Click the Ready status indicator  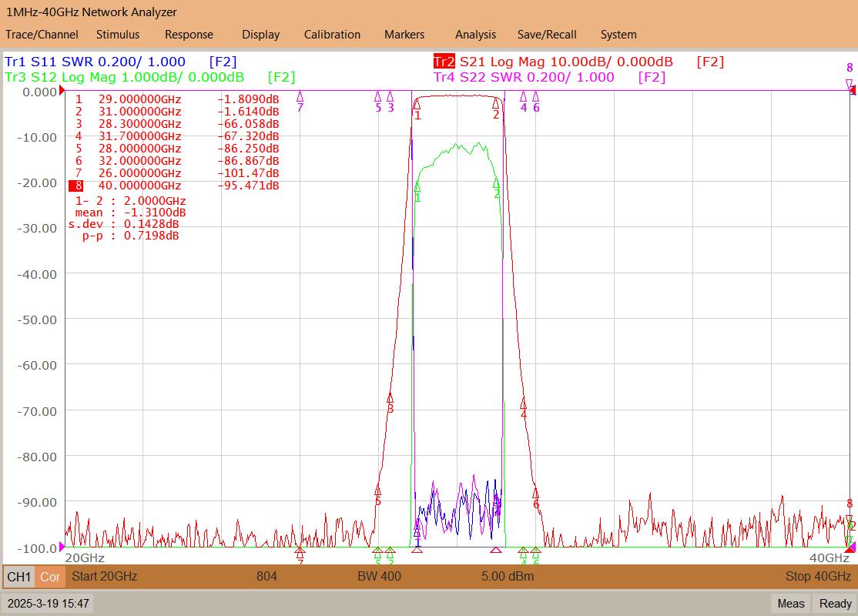click(835, 604)
